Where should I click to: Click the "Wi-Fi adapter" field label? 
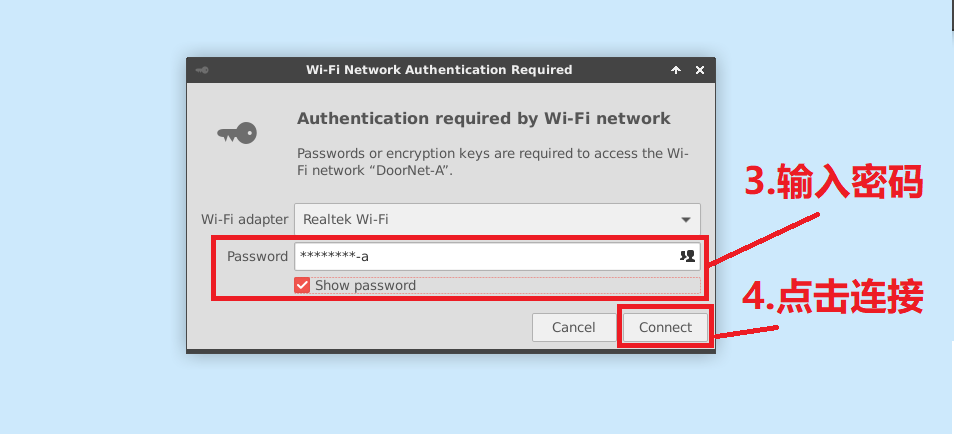click(245, 219)
